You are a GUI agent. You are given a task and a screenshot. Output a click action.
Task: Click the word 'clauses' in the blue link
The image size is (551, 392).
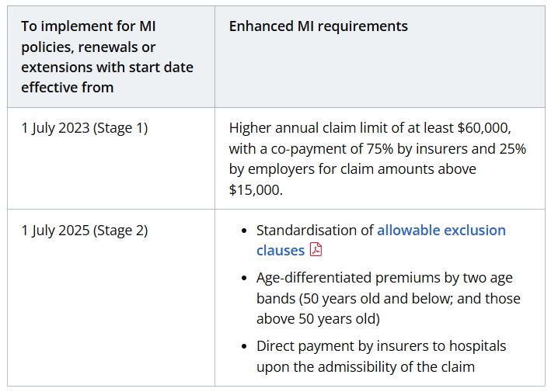pos(280,251)
